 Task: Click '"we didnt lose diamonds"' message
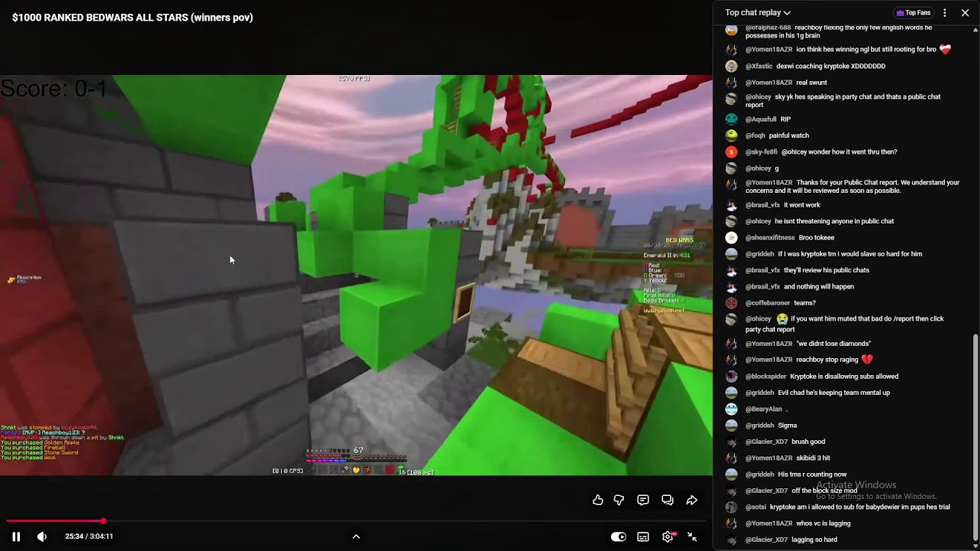coord(833,344)
